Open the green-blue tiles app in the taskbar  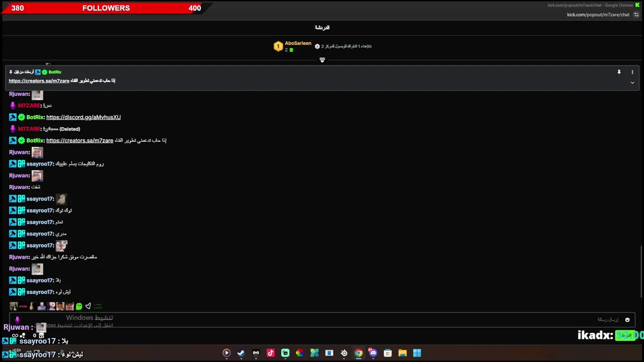(x=314, y=353)
